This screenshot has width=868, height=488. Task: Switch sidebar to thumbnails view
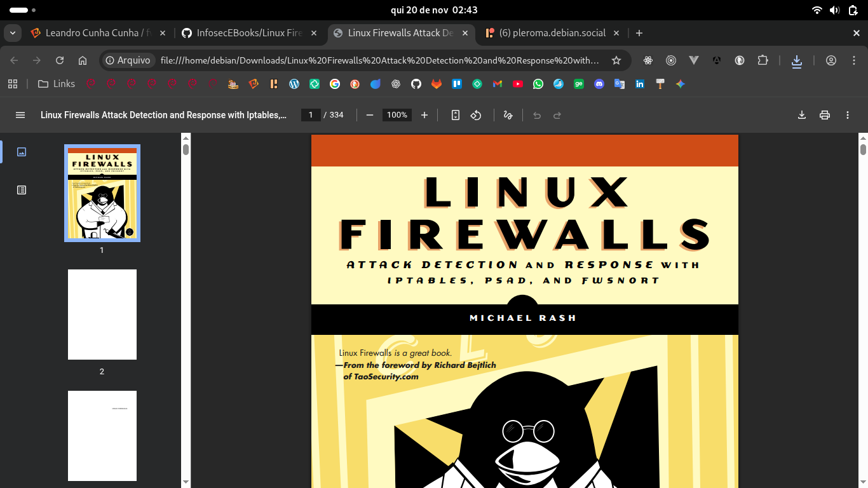pyautogui.click(x=22, y=152)
